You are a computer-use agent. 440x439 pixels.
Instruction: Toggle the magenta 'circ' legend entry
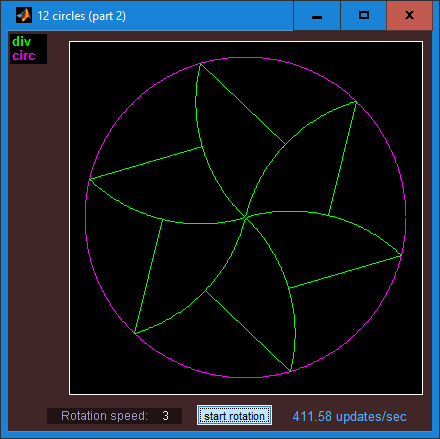pos(23,56)
